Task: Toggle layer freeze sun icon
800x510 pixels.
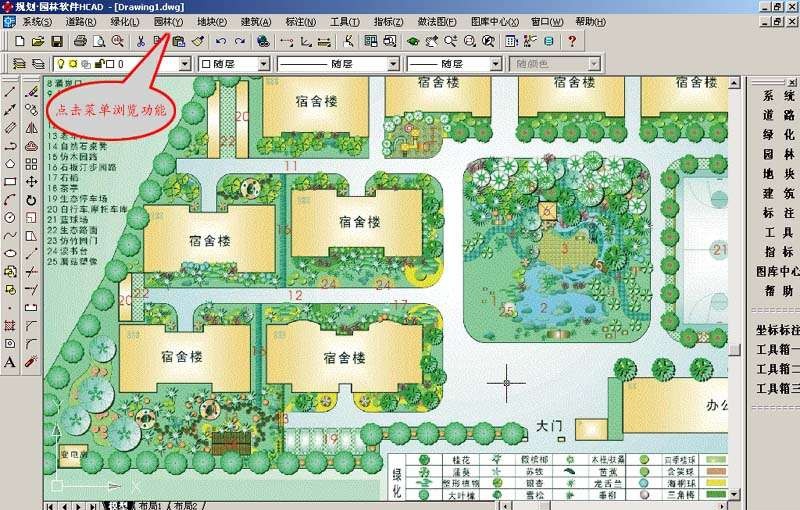Action: click(73, 64)
